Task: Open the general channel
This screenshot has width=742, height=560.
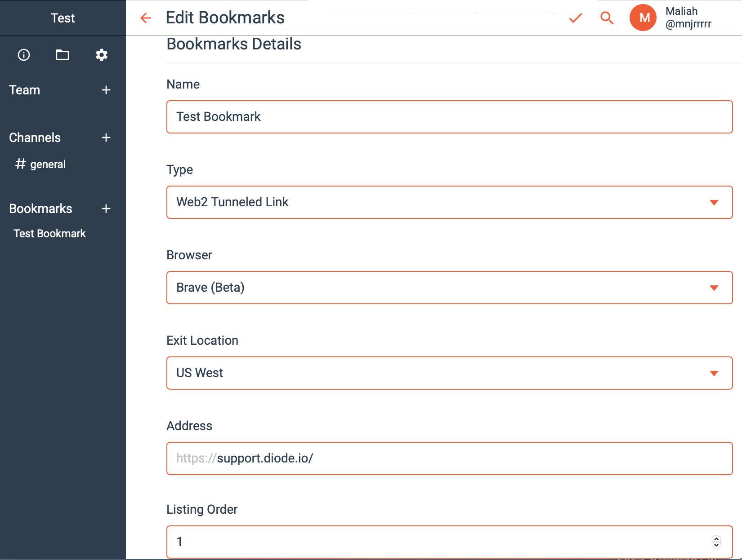Action: click(x=41, y=164)
